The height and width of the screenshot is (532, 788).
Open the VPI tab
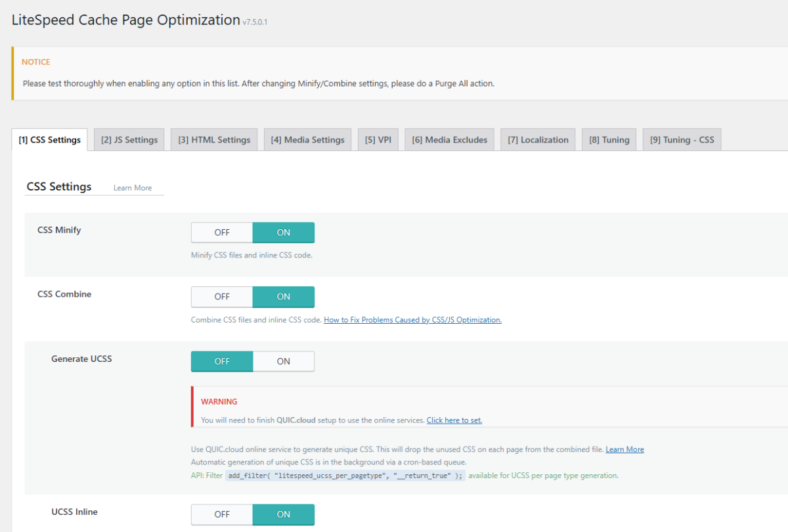click(378, 139)
